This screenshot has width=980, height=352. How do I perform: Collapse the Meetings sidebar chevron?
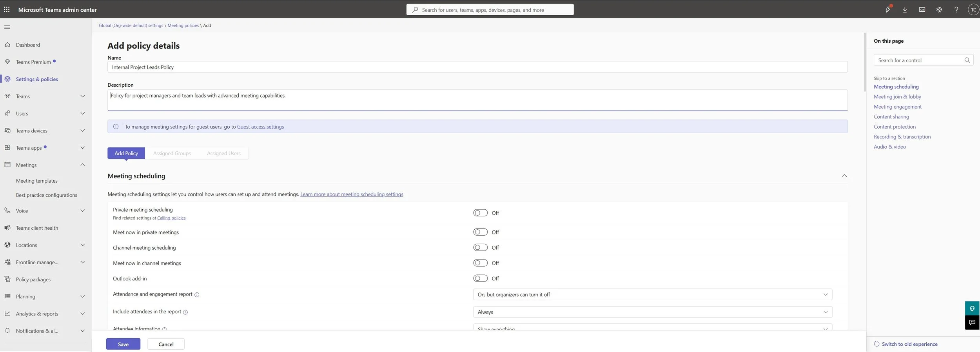coord(82,165)
